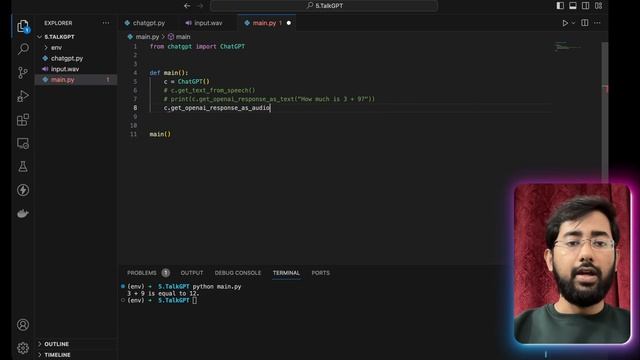Screen dimensions: 640x360
Task: Split the editor to the right
Action: tap(585, 23)
